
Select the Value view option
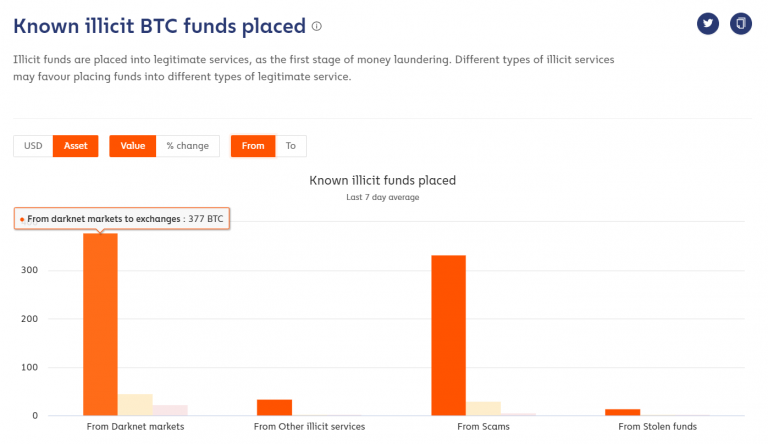133,146
